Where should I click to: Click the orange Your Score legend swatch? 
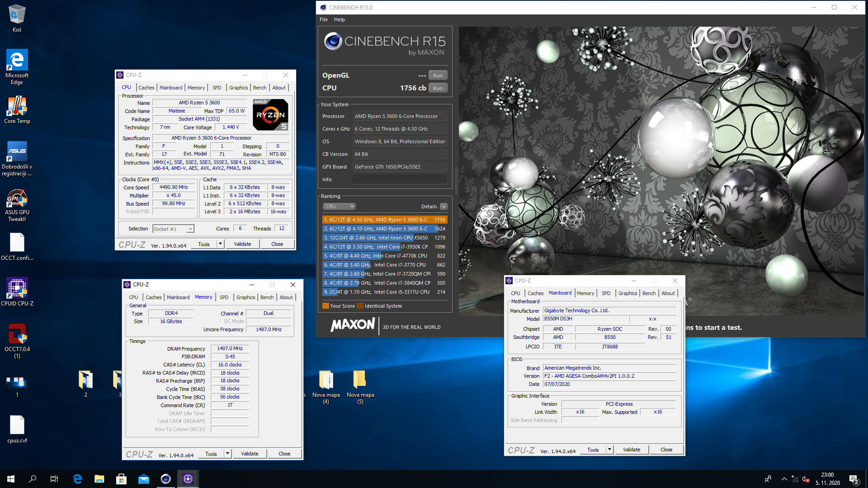click(x=325, y=306)
